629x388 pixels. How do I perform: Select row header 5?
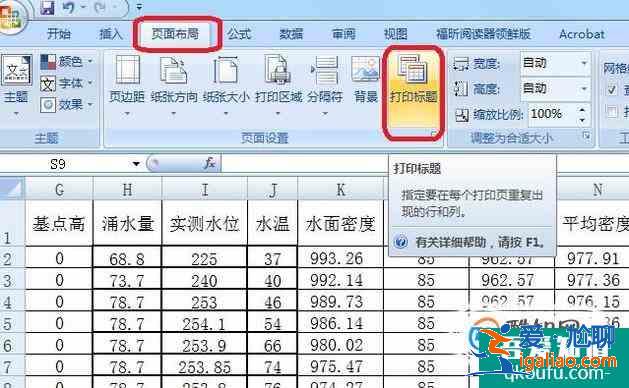point(12,323)
